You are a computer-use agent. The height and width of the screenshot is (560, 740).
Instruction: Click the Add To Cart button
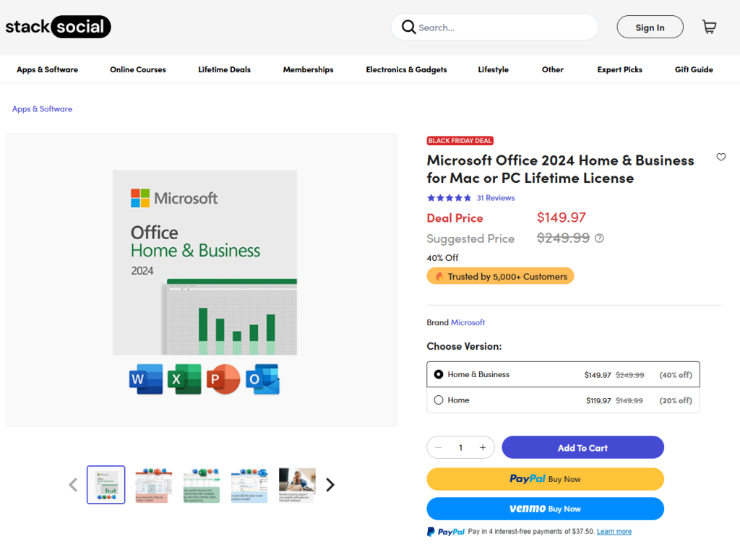tap(582, 448)
